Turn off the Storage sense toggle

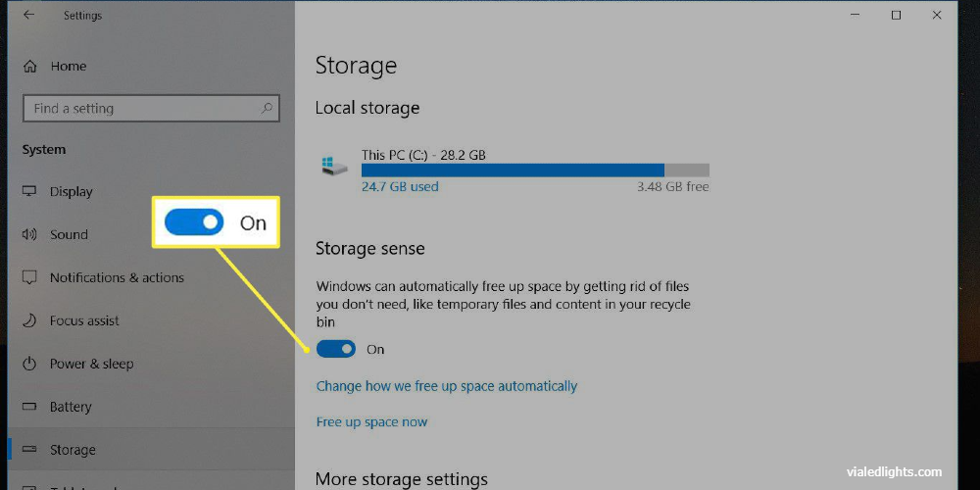(336, 349)
